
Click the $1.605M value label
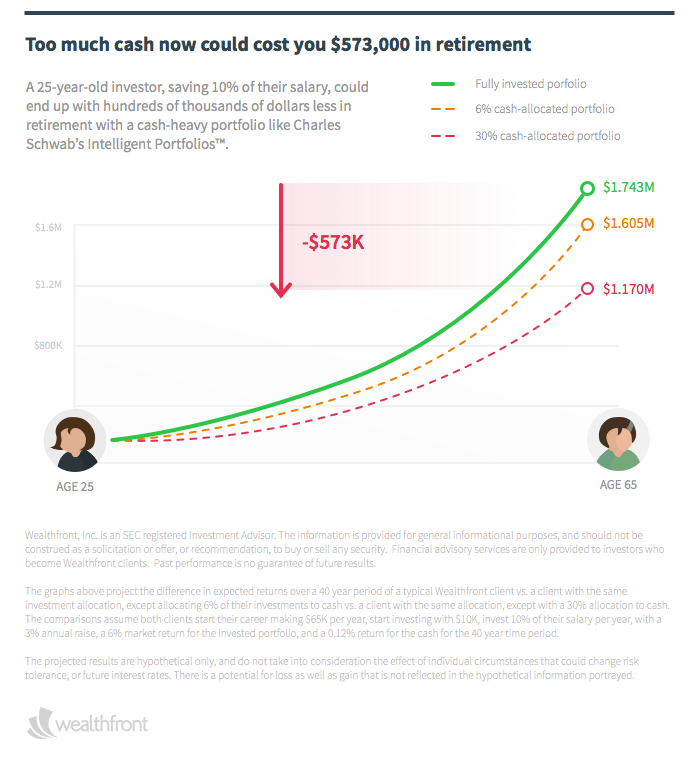(629, 224)
